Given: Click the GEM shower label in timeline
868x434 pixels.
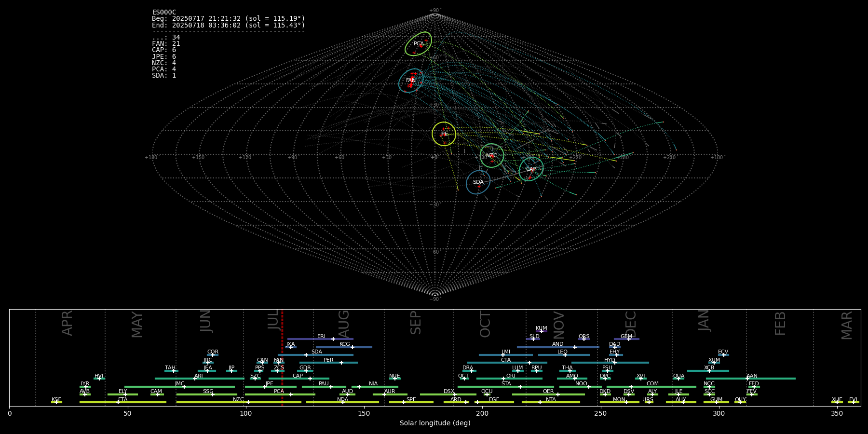Looking at the screenshot, I should pos(626,337).
